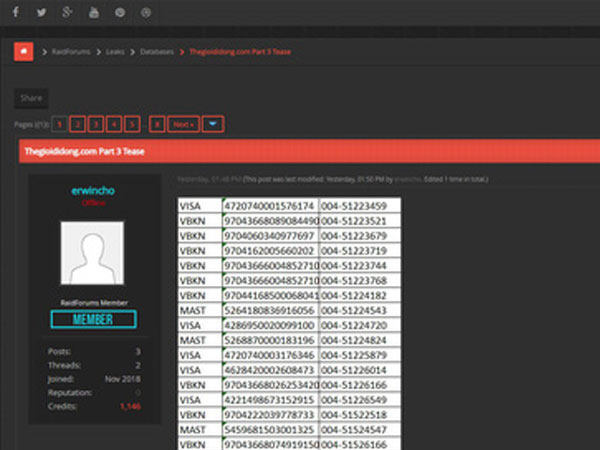The image size is (600, 450).
Task: Click the circular icon after Skype
Action: pyautogui.click(x=146, y=13)
